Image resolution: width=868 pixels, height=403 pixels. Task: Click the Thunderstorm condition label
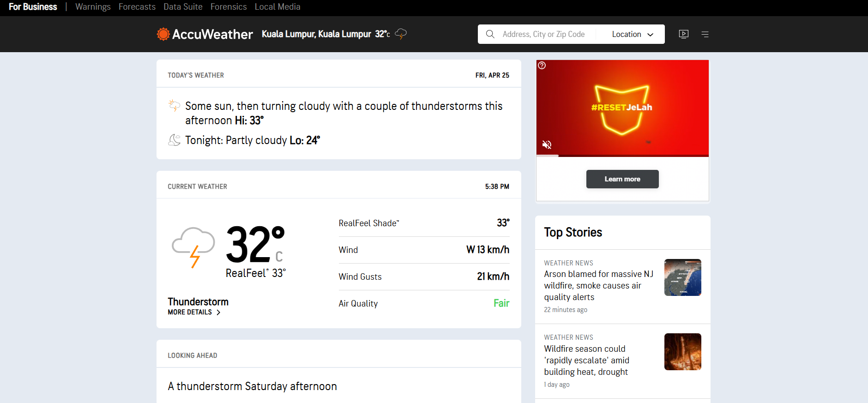coord(198,302)
